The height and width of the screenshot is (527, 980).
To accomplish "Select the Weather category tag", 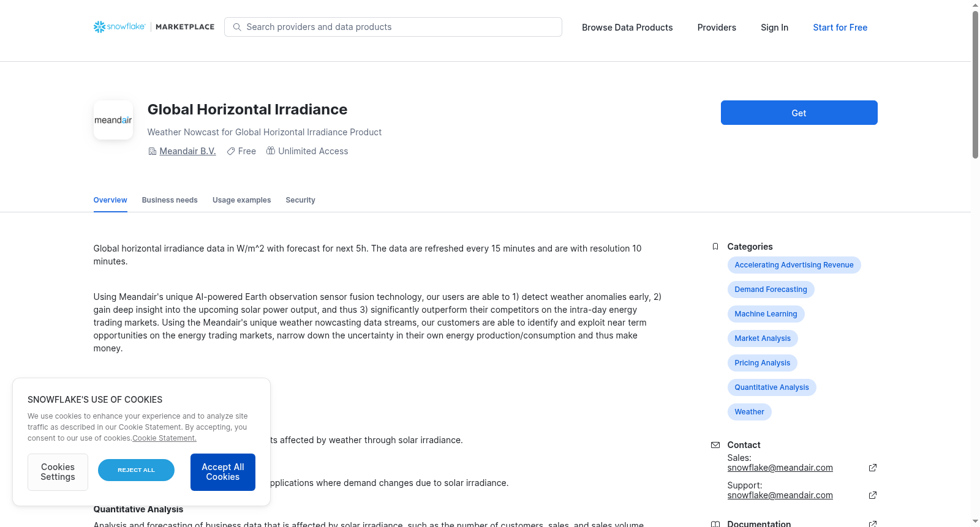I will (749, 412).
